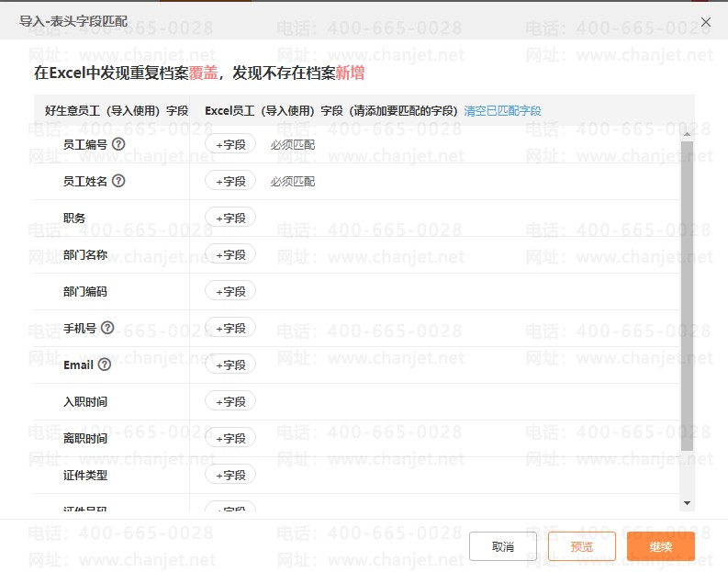This screenshot has height=572, width=728.
Task: Add field for 员工编号 row
Action: (x=230, y=144)
